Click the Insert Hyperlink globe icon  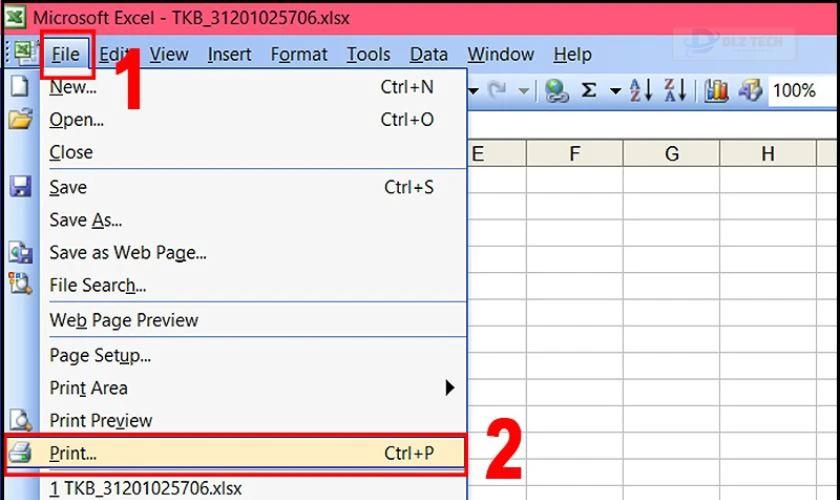tap(557, 91)
